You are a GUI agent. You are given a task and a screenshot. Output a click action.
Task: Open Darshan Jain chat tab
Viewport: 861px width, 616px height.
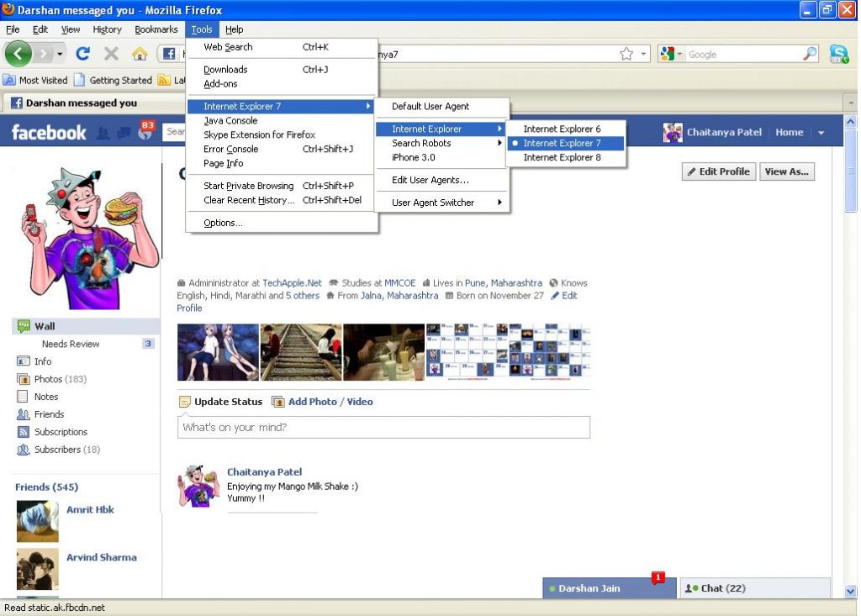click(x=609, y=588)
